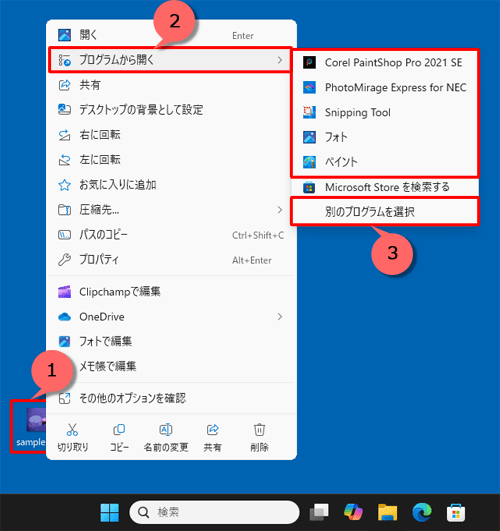Select 左に回転 menu entry

(x=171, y=160)
